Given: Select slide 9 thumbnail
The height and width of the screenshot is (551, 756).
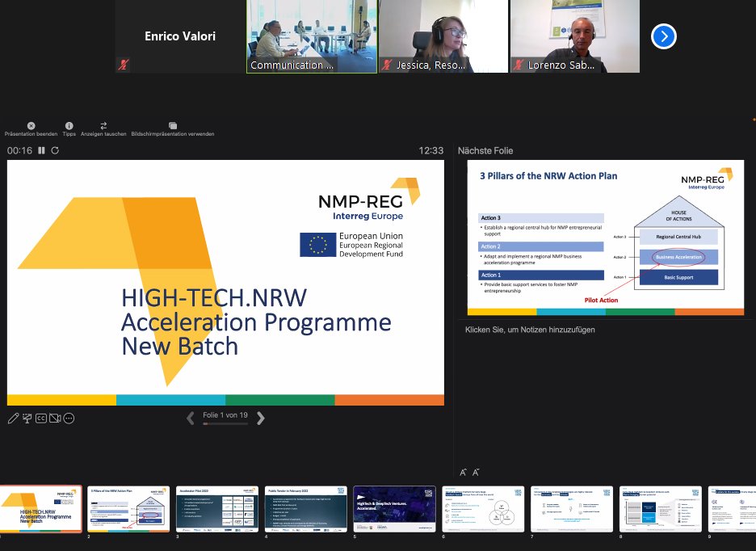Looking at the screenshot, I should pyautogui.click(x=732, y=508).
